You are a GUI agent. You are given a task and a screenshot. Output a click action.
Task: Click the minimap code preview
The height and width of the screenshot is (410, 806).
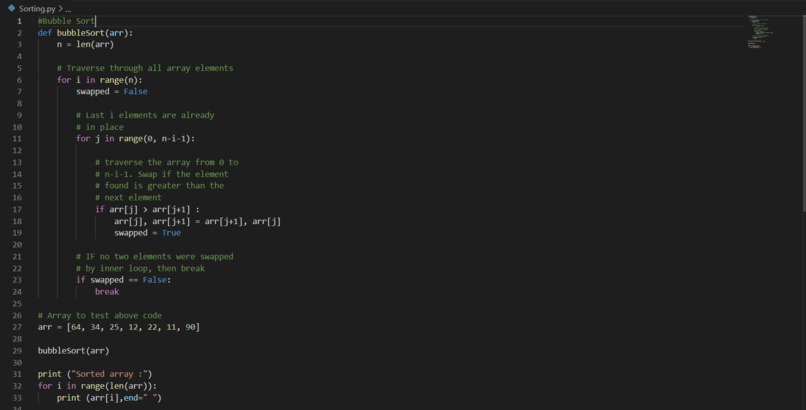tap(760, 32)
